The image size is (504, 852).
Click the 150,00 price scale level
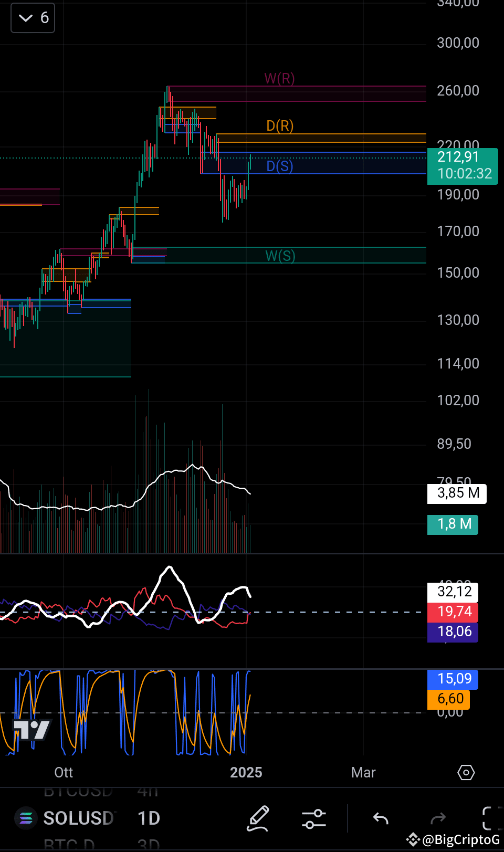[458, 272]
